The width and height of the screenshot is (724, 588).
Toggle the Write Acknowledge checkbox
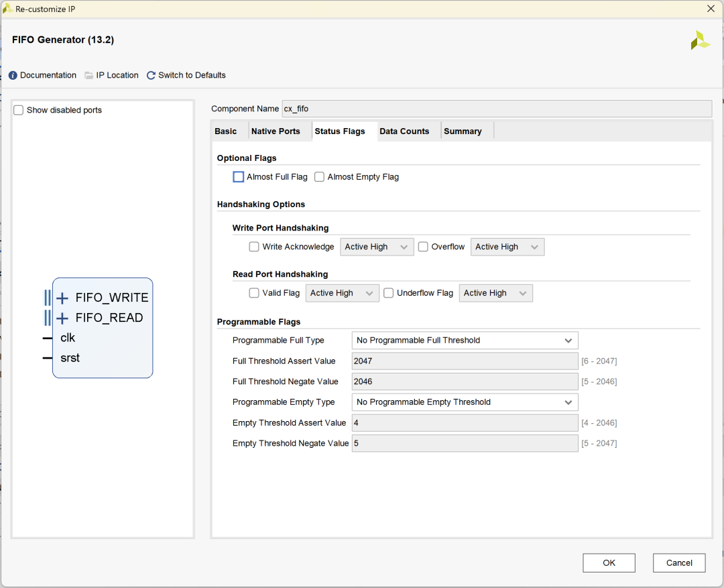pyautogui.click(x=254, y=247)
